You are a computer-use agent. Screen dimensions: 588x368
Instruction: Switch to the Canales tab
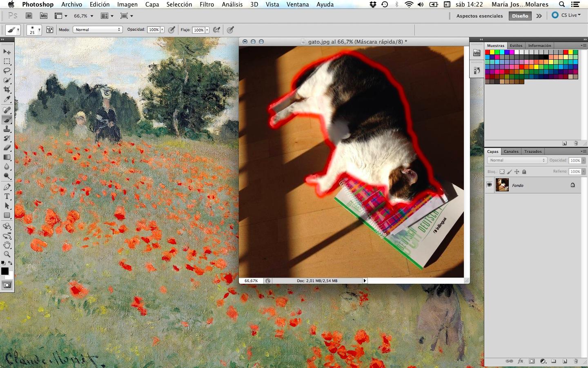tap(511, 152)
